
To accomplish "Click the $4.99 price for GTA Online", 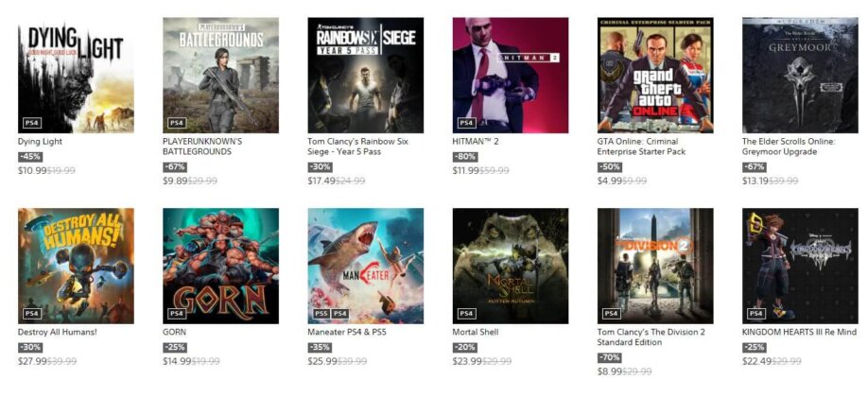I will [610, 181].
